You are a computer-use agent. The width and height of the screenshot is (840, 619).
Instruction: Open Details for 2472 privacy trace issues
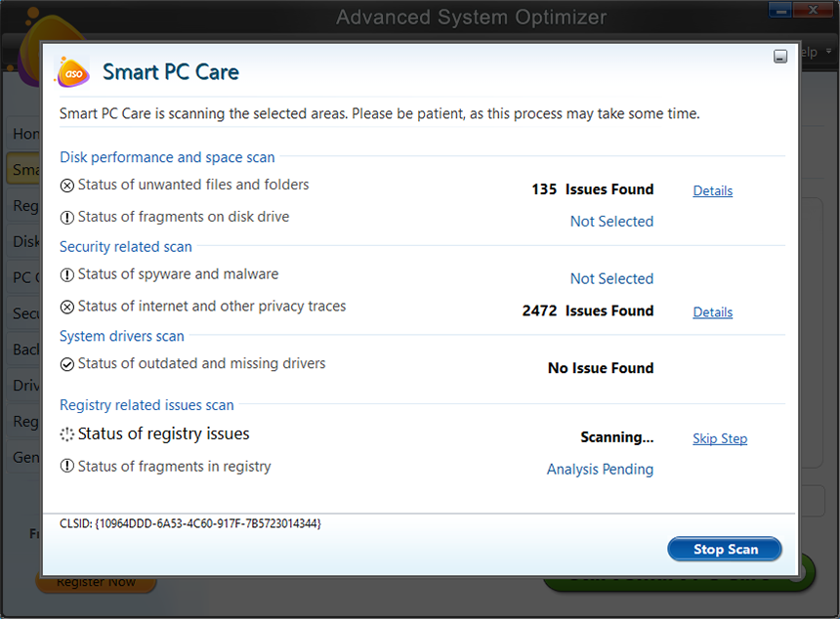712,311
